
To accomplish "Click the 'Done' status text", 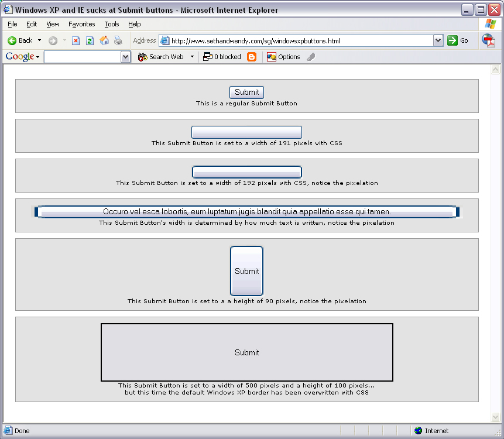I will point(22,431).
